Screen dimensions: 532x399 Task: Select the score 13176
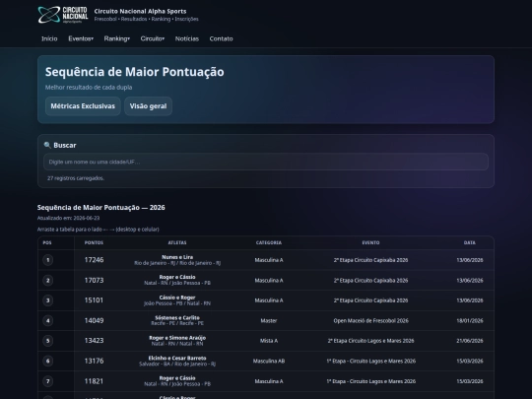click(94, 361)
